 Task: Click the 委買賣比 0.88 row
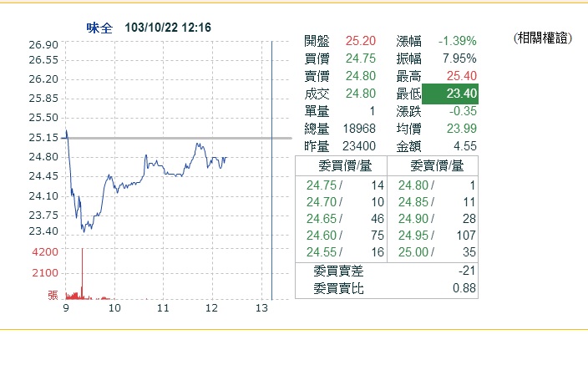(x=387, y=288)
